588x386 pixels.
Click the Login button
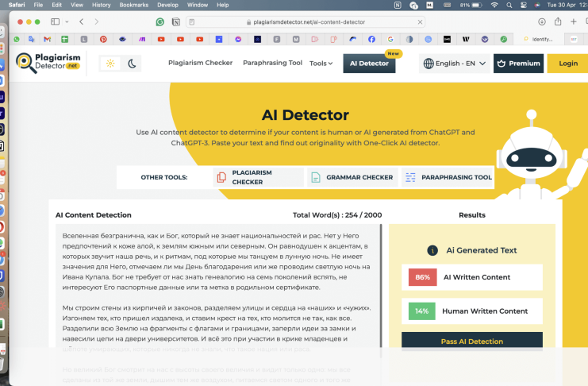[567, 64]
